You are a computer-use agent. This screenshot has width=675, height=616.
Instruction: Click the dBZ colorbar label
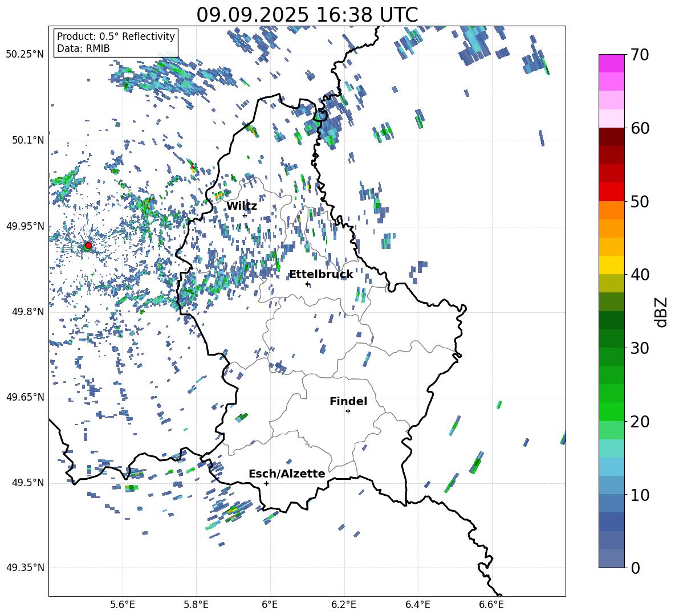tap(661, 312)
